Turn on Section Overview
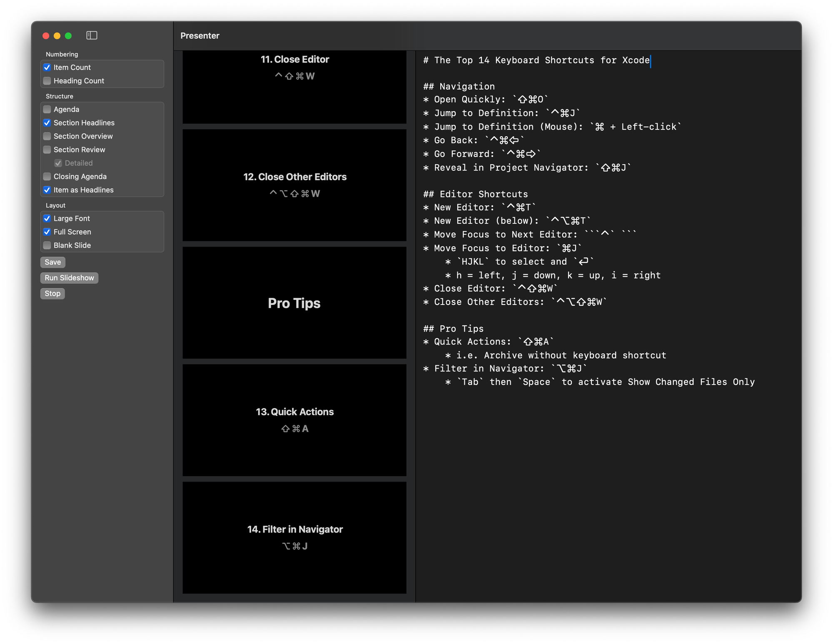Viewport: 833px width, 644px height. (x=47, y=136)
